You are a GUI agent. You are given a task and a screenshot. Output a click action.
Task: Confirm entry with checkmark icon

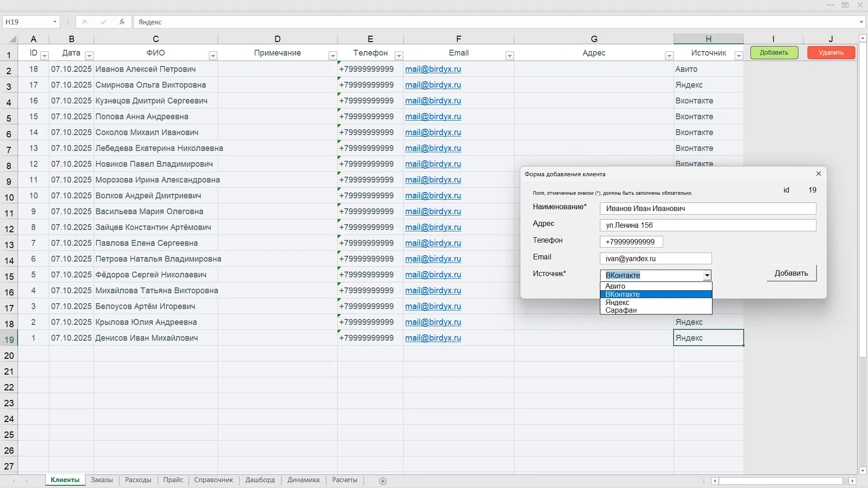(x=104, y=22)
